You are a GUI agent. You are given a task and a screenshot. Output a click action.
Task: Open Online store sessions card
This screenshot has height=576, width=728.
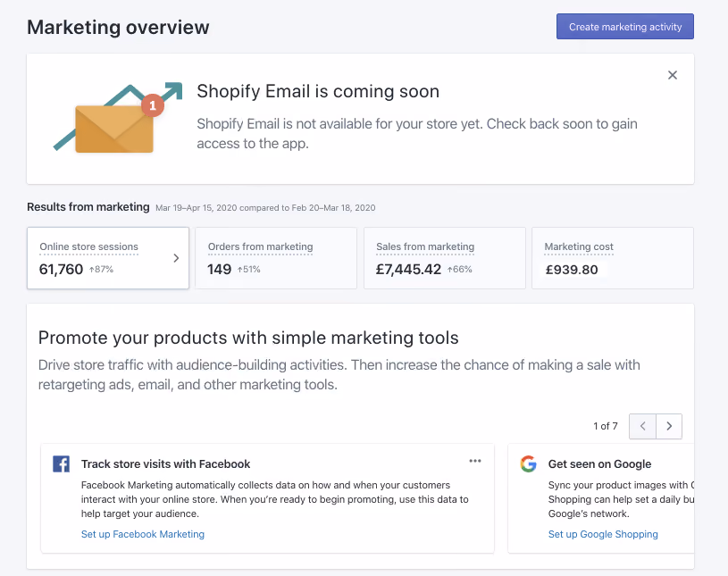coord(108,257)
